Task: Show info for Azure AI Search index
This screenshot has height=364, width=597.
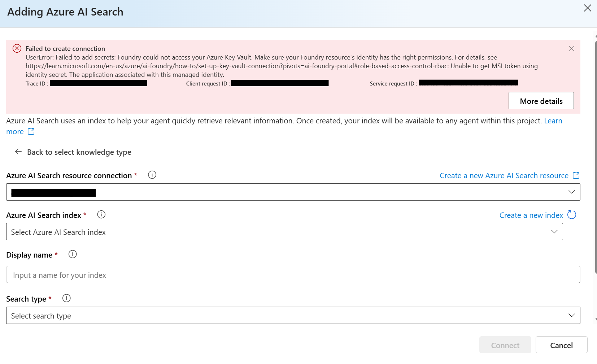Action: pos(101,215)
